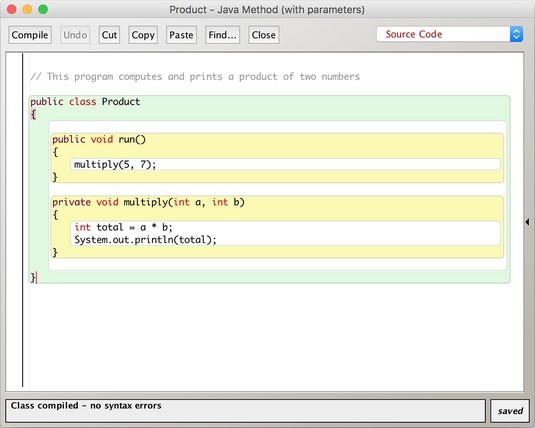Click the Undo toolbar button

coord(75,35)
